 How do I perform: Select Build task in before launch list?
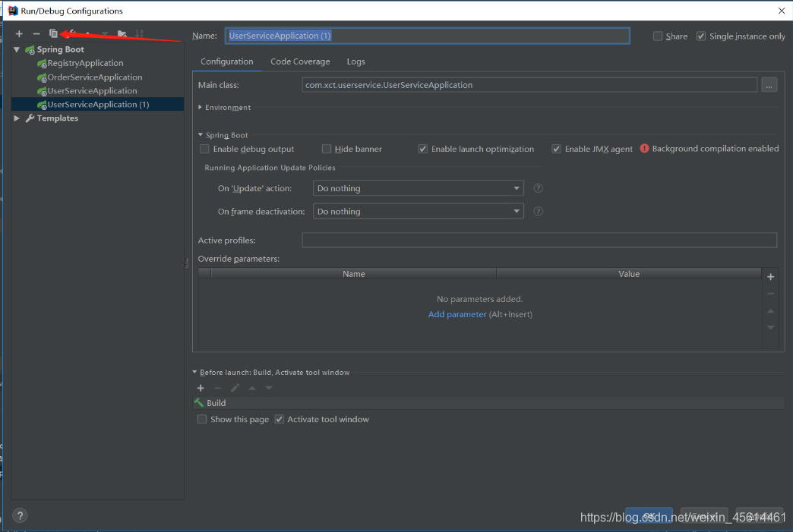(488, 403)
